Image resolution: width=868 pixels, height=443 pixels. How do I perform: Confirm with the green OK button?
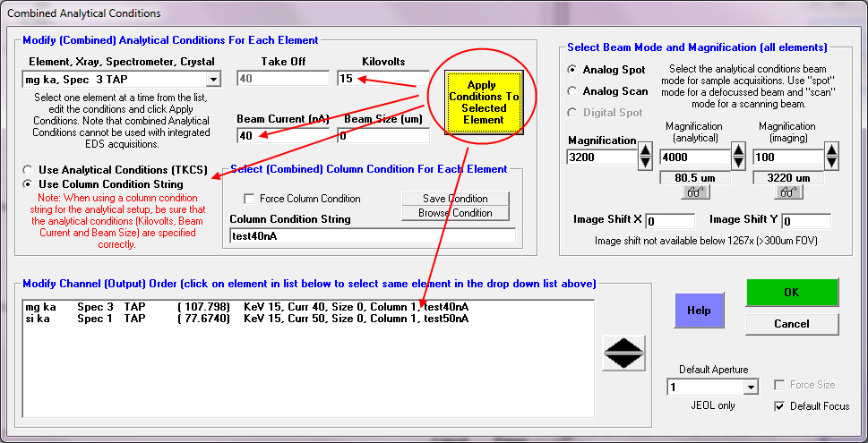[791, 292]
